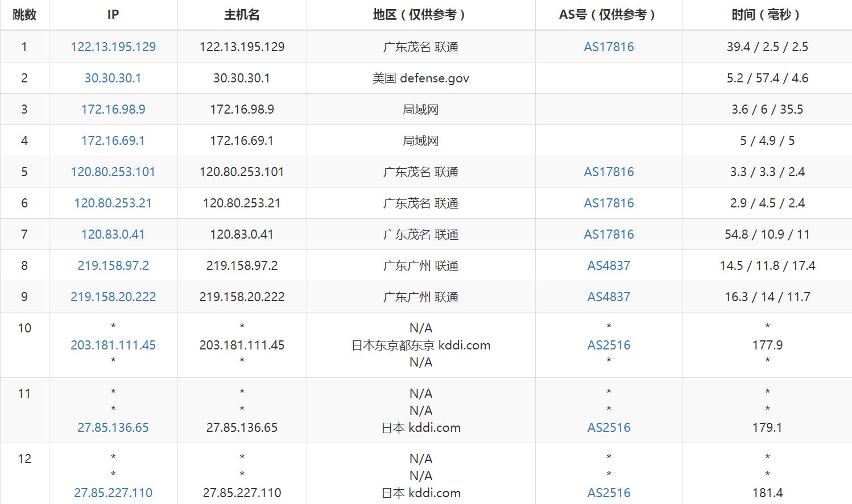Screen dimensions: 852x504
Task: Select hostname cell 120.80.253.21
Action: 242,203
